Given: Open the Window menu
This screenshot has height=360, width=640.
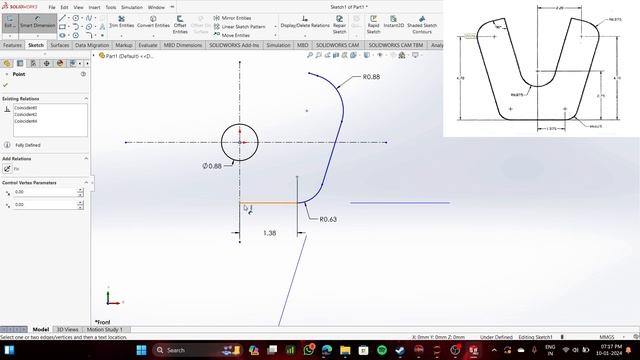Looking at the screenshot, I should [156, 7].
